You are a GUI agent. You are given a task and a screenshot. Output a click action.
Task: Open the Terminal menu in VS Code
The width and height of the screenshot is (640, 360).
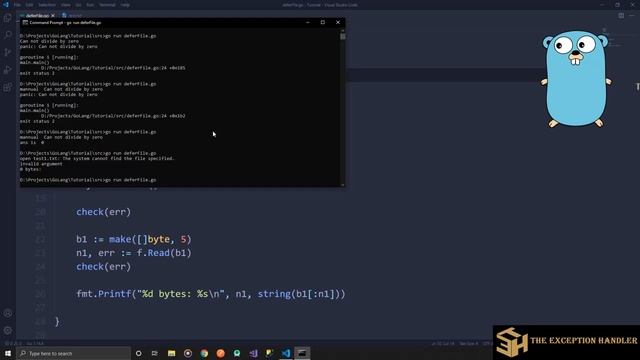[x=107, y=5]
